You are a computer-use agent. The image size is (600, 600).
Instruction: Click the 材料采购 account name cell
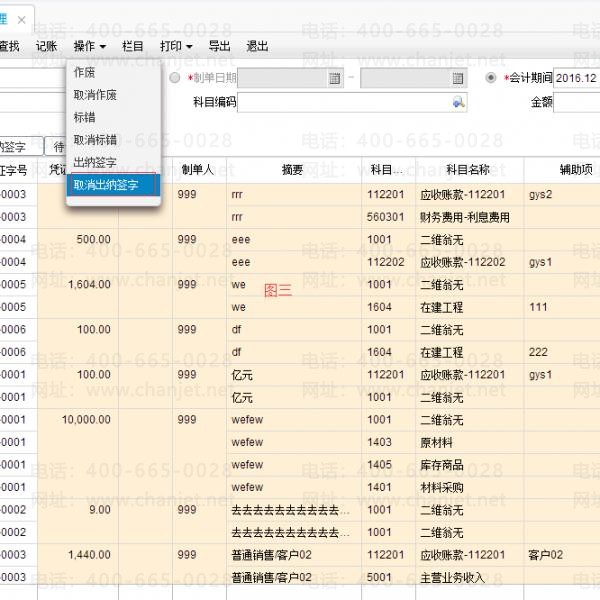pyautogui.click(x=470, y=487)
